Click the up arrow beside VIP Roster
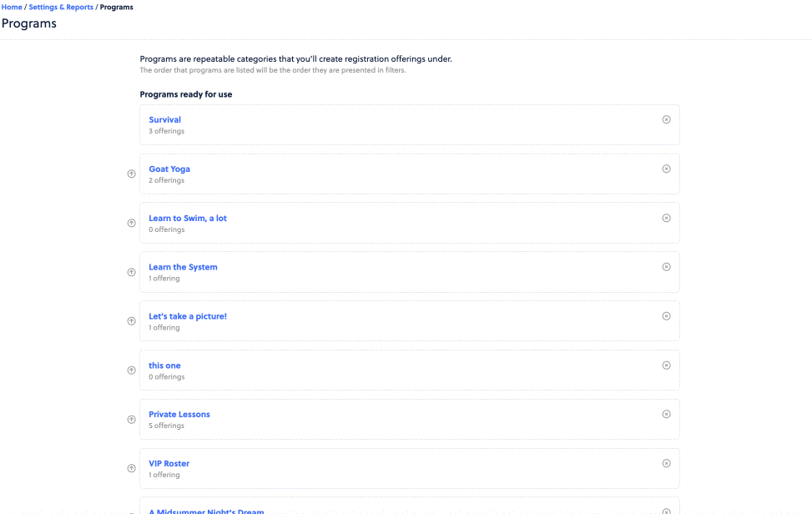The width and height of the screenshot is (812, 514). tap(132, 468)
